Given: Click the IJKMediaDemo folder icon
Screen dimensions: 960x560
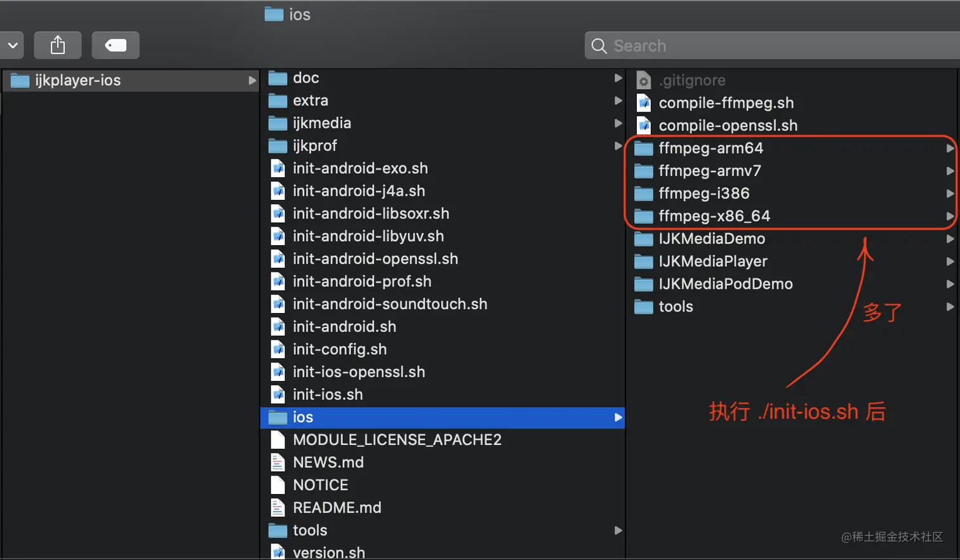Looking at the screenshot, I should 643,239.
